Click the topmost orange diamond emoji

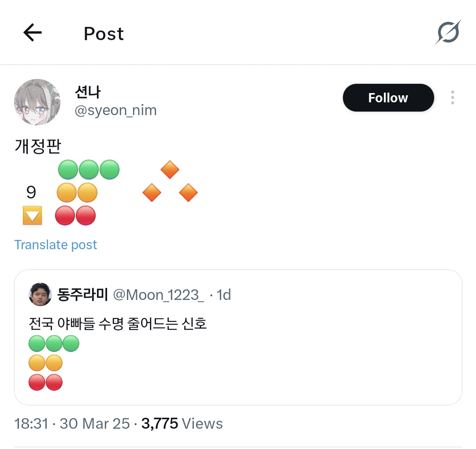point(170,170)
